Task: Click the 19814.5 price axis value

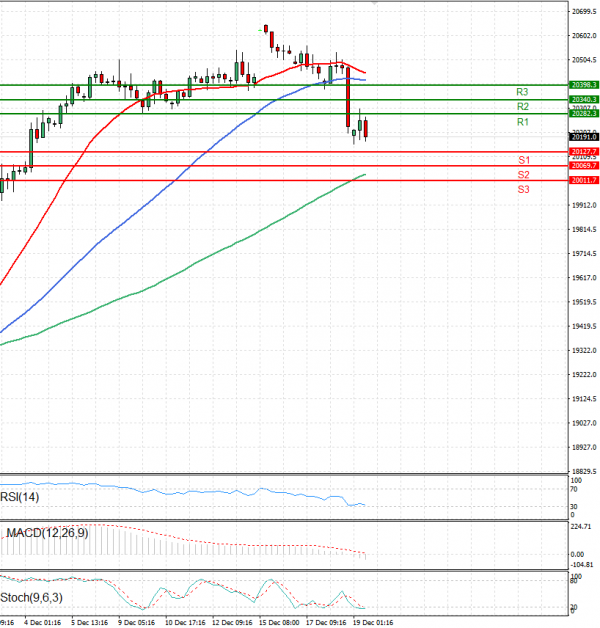Action: coord(584,229)
